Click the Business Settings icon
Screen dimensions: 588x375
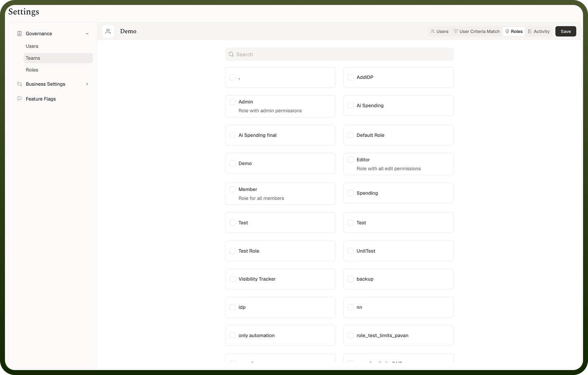pos(19,84)
